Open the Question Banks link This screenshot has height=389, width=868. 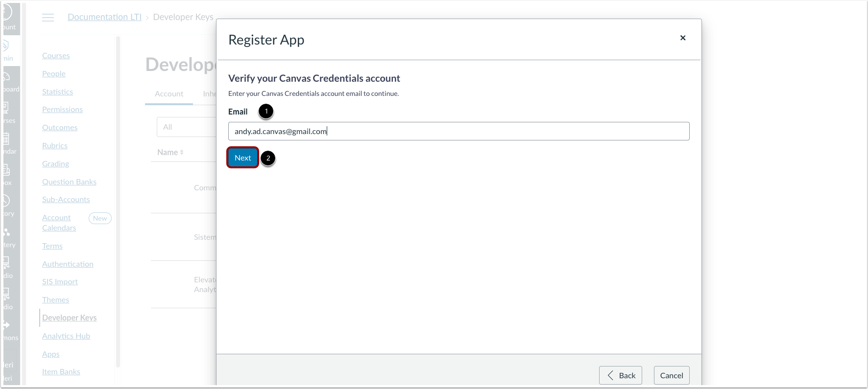click(x=69, y=182)
